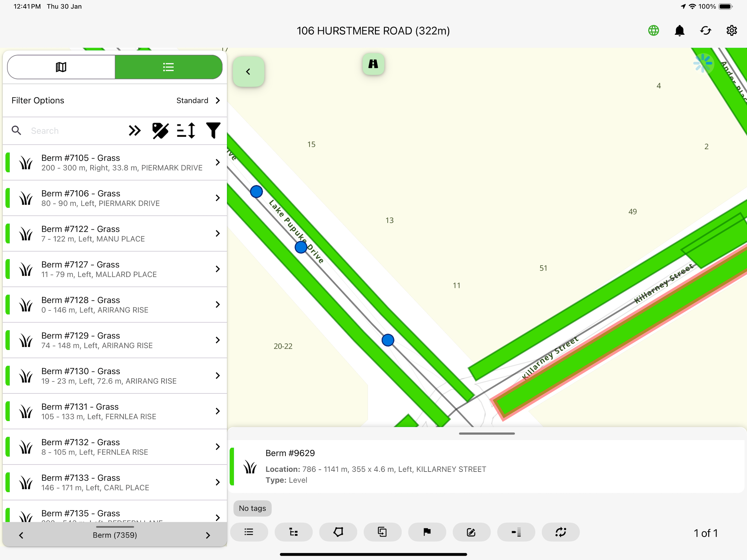Open the hierarchy tree action button
Image resolution: width=747 pixels, height=560 pixels.
pos(293,532)
